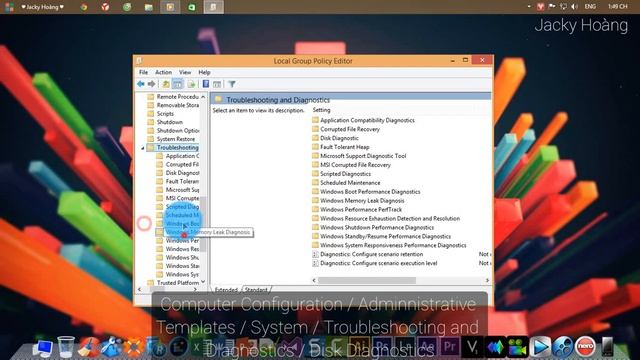The image size is (640, 360).
Task: Open Scheduled Maintenance in settings list
Action: 346,183
